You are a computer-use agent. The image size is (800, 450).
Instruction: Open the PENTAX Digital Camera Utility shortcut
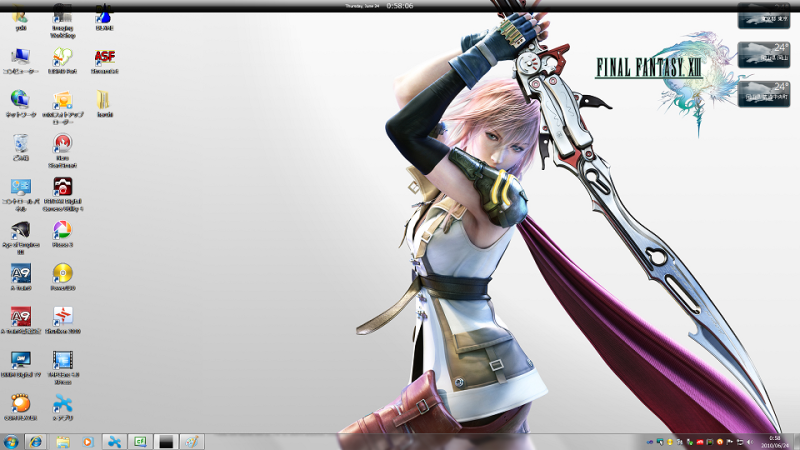point(63,187)
